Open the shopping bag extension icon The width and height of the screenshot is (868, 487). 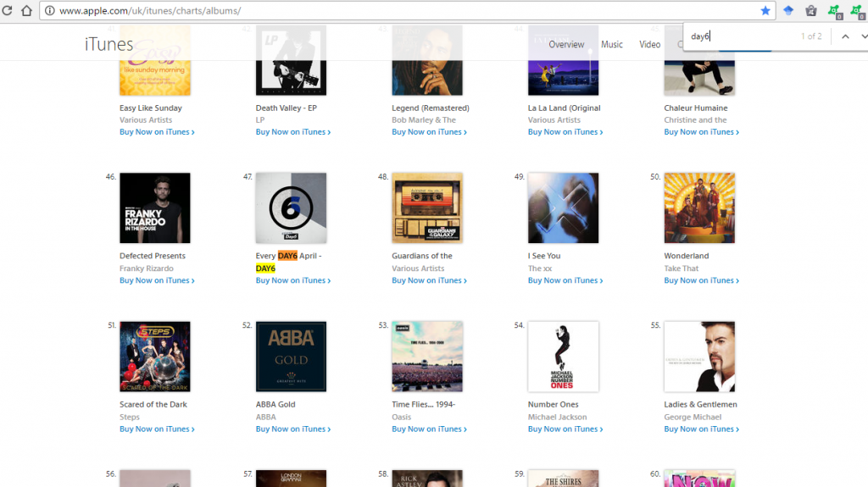811,10
